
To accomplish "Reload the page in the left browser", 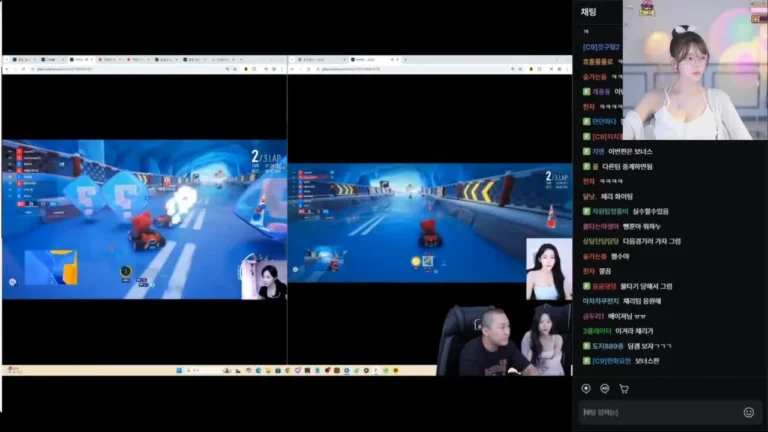I will pos(23,69).
